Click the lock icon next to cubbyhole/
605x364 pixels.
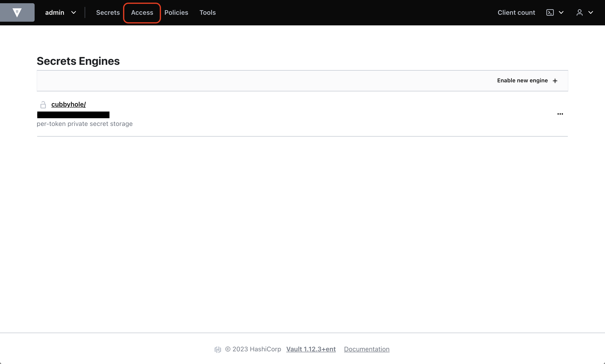coord(43,105)
